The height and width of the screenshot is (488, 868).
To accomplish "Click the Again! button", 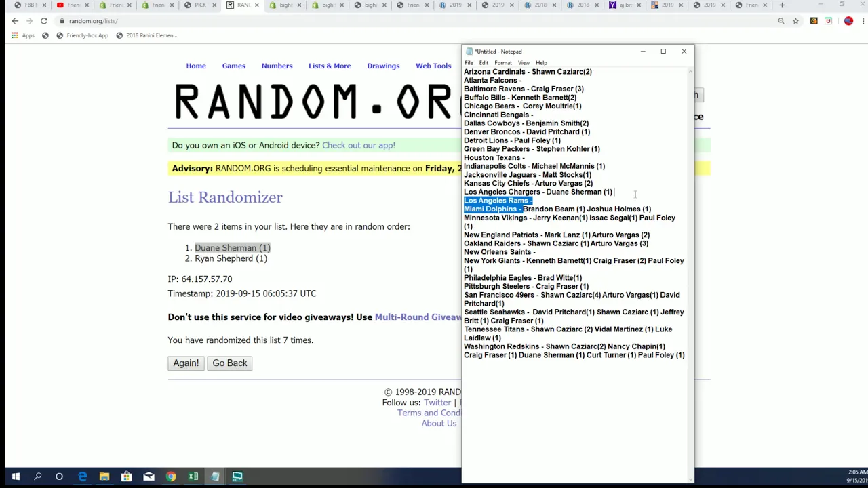I will [186, 363].
